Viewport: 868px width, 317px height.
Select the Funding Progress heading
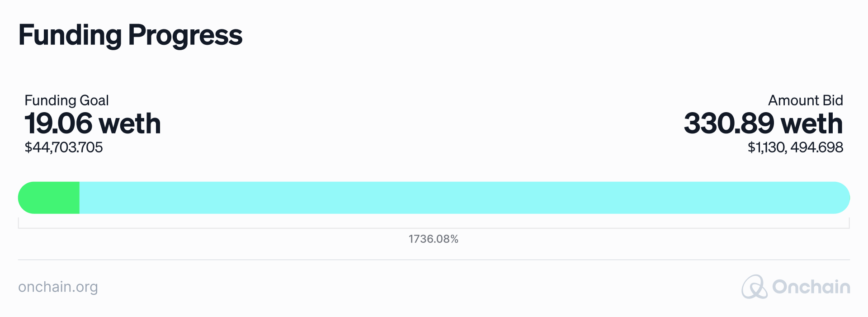[130, 35]
